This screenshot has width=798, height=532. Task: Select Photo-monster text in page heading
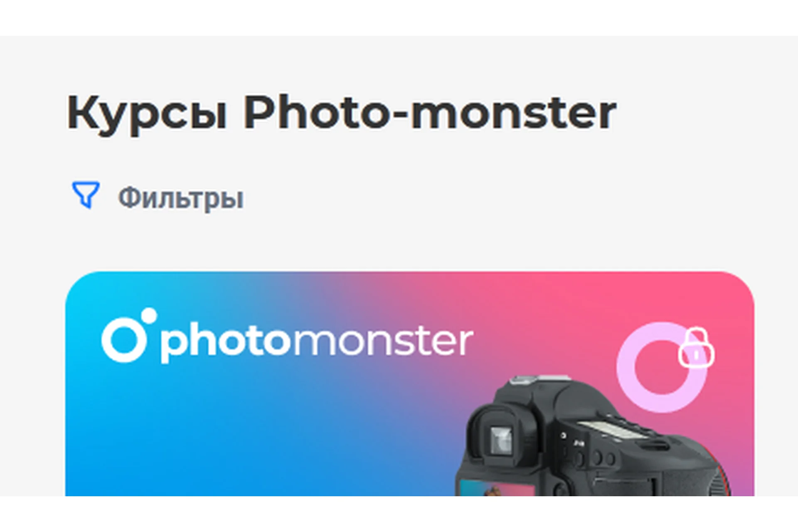pyautogui.click(x=430, y=112)
